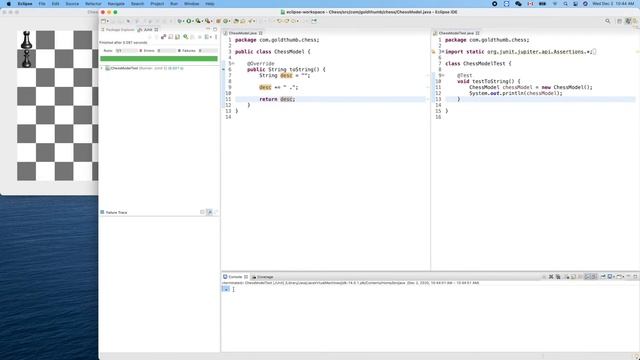Select the ChessModel.java editor tab
Screen dimensions: 640x360
click(x=242, y=33)
